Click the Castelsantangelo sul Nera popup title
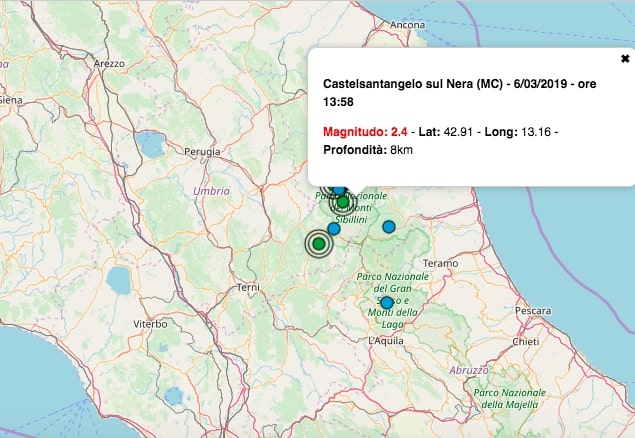Viewport: 635px width, 438px height. (459, 93)
